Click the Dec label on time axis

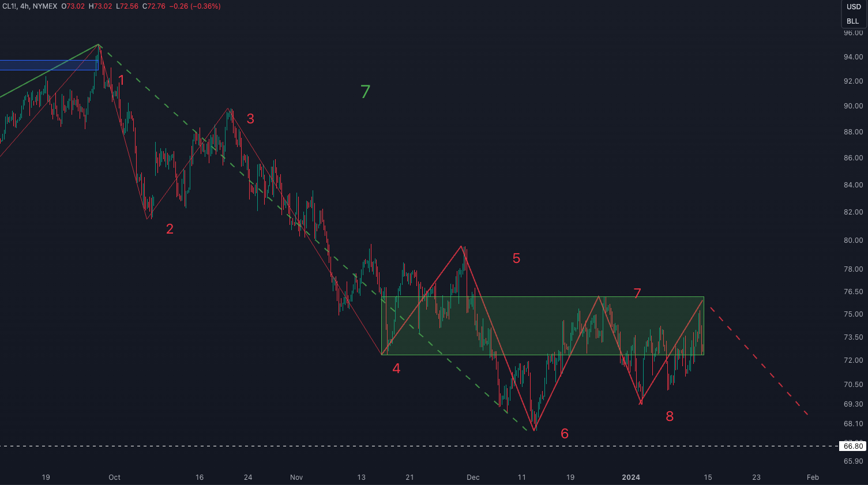(x=473, y=477)
